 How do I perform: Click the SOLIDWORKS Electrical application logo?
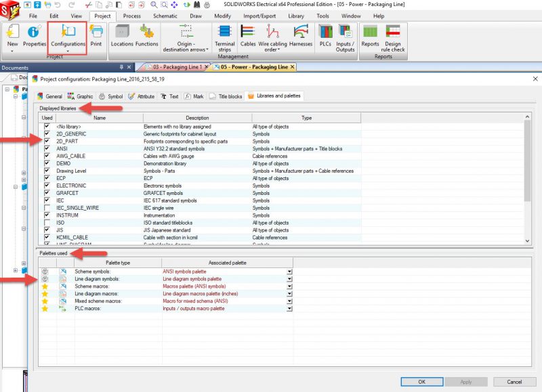9,9
